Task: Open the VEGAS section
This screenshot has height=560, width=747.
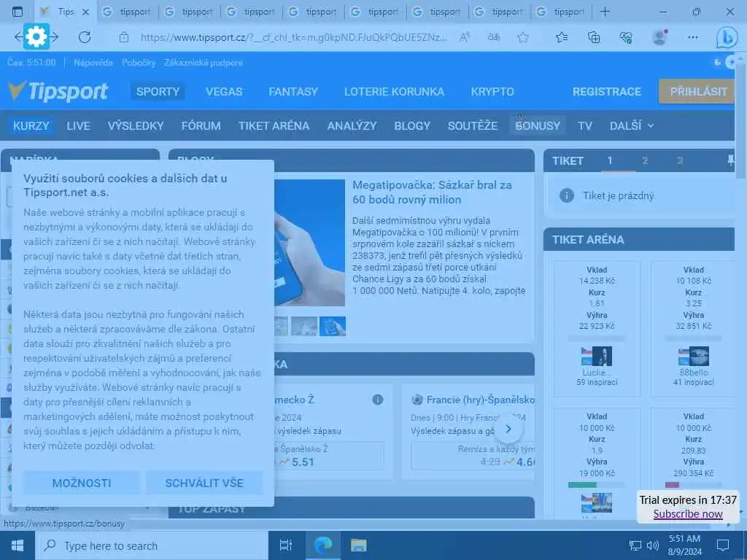Action: (224, 91)
